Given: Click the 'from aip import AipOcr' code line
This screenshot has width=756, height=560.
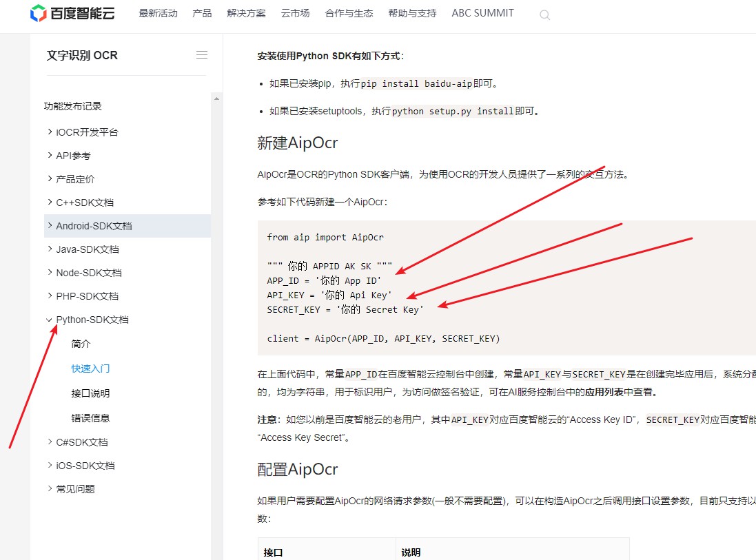Looking at the screenshot, I should tap(325, 237).
